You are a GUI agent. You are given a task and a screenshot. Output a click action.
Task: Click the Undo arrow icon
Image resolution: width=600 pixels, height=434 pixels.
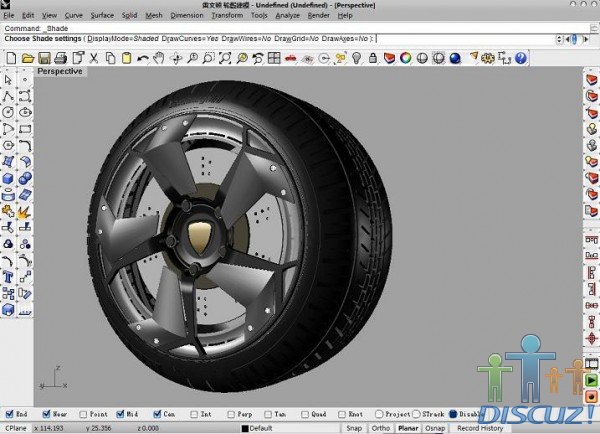143,58
